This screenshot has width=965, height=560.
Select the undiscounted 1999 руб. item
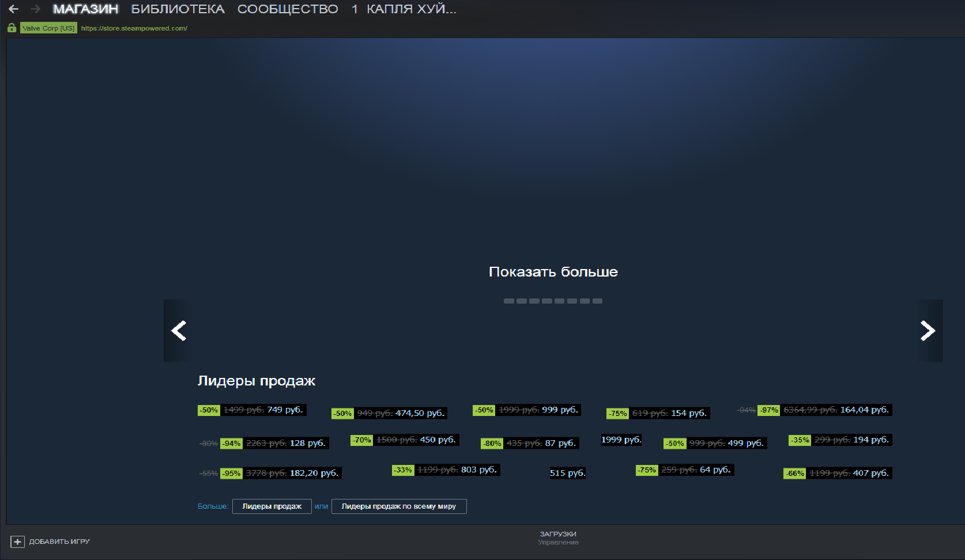click(621, 440)
